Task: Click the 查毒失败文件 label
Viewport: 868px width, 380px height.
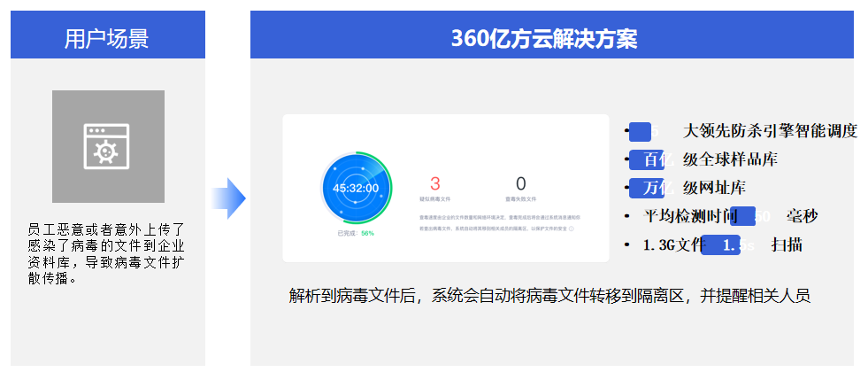Action: (520, 199)
